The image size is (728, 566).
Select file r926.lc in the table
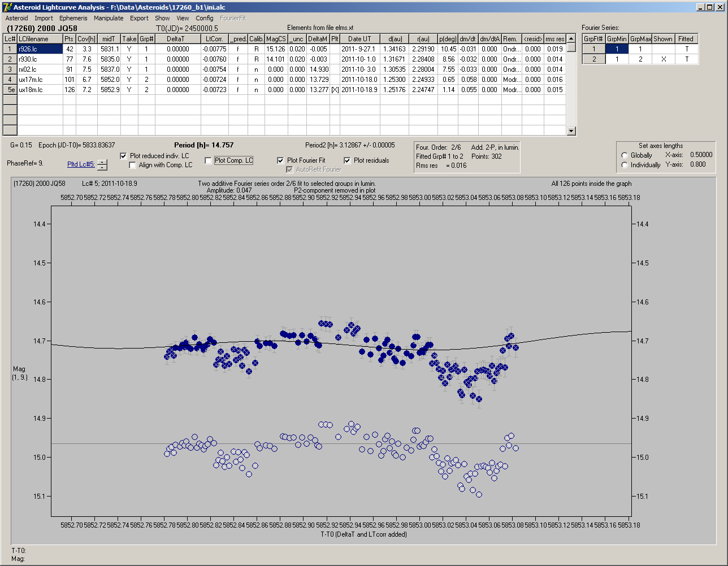coord(40,49)
